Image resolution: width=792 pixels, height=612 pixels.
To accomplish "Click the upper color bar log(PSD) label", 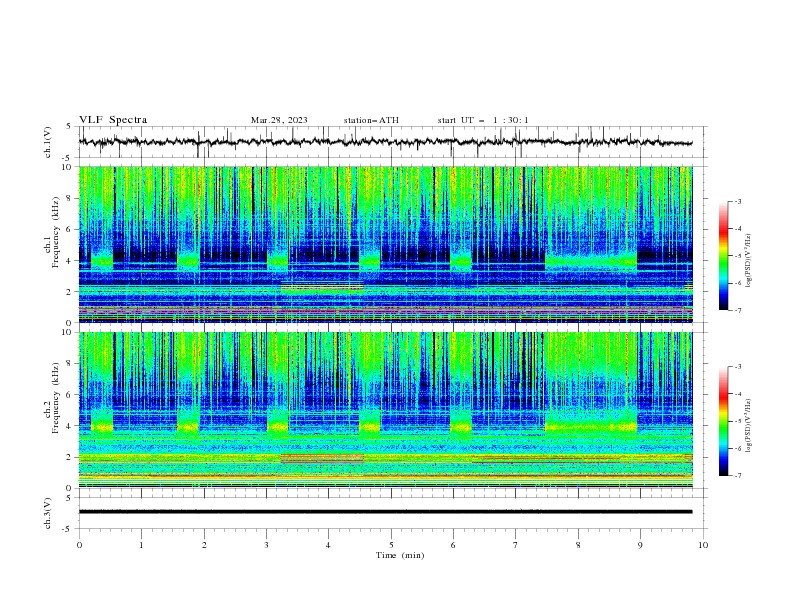I will click(749, 261).
